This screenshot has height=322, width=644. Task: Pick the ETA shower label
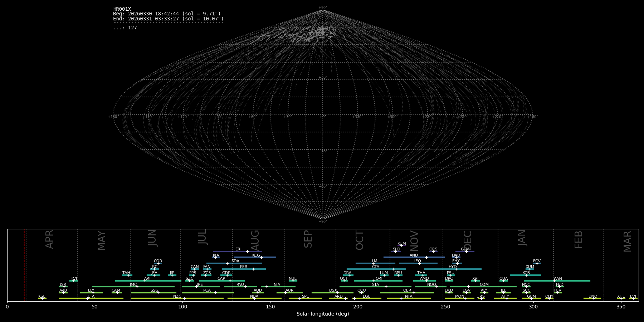91,297
